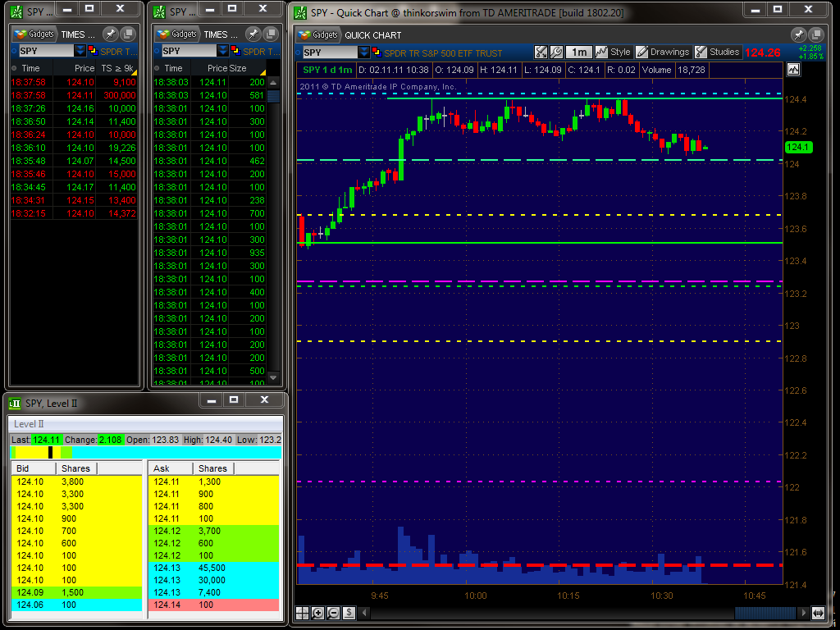Click chart mode icon at top right of chart
The width and height of the screenshot is (840, 630).
(x=793, y=70)
